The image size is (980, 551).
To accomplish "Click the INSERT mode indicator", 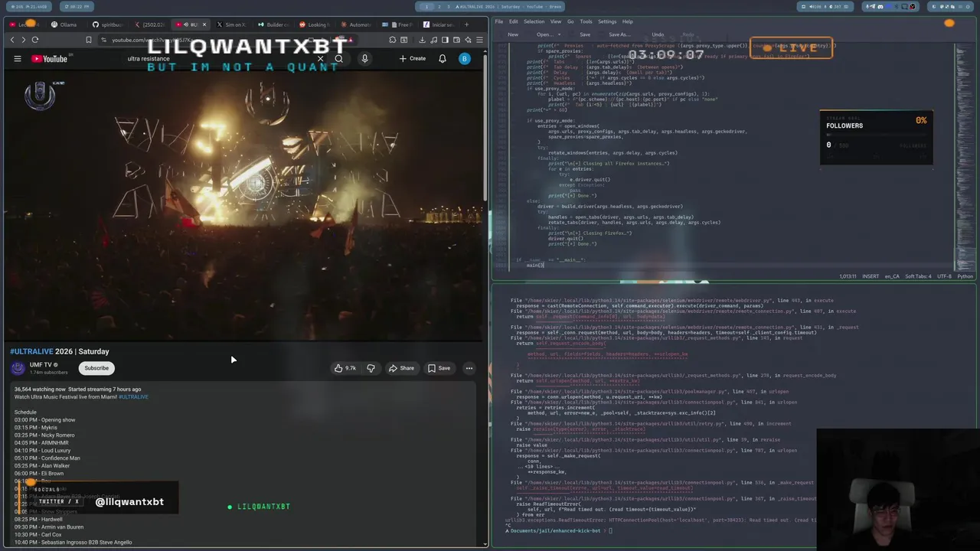I will [871, 276].
